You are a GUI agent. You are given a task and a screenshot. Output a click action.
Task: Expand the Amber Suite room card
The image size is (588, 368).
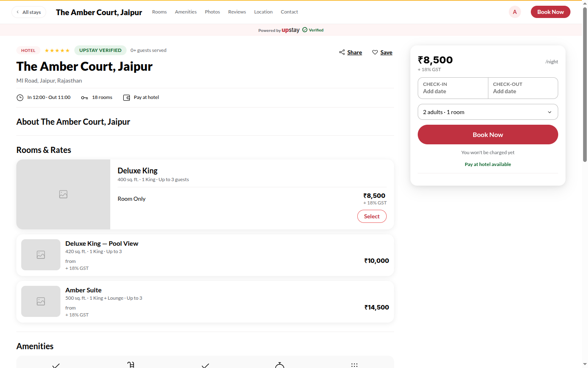tap(205, 302)
